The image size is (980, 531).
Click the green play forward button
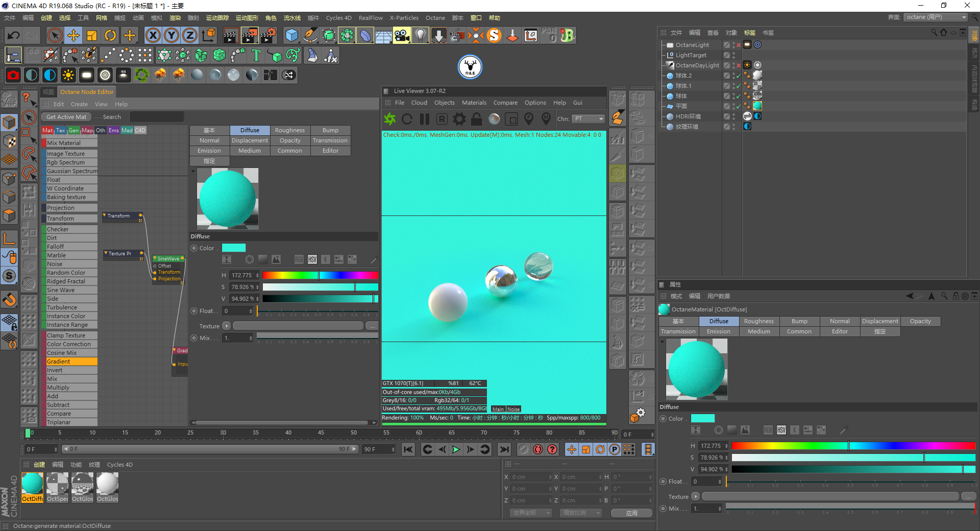[x=456, y=449]
